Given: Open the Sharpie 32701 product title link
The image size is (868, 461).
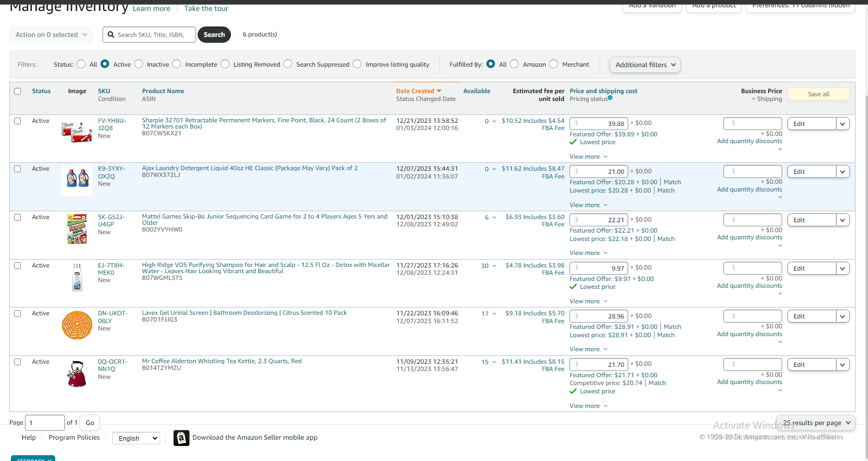Looking at the screenshot, I should [264, 123].
